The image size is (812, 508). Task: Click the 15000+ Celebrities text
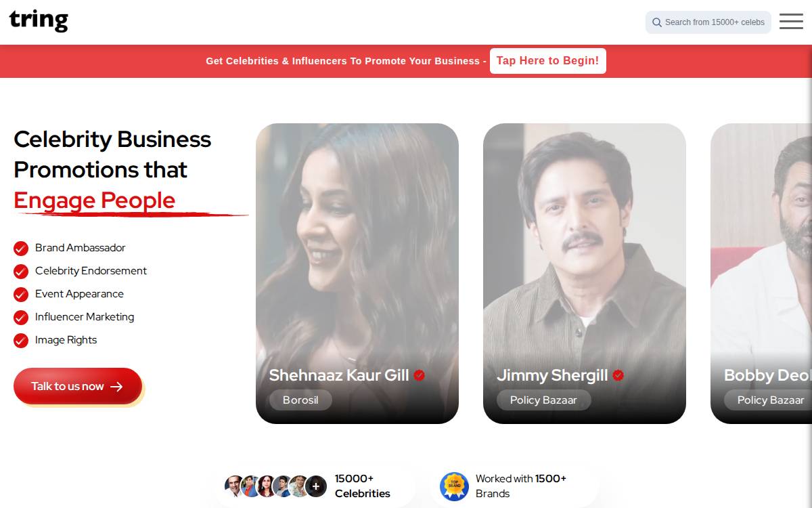coord(363,486)
